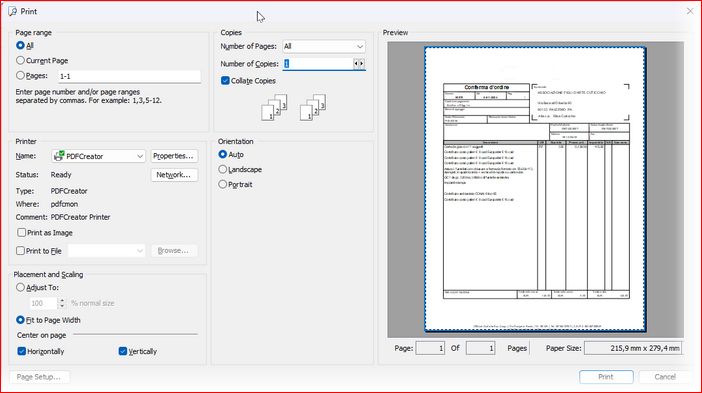Select the Adjust To scaling option
702x393 pixels.
click(20, 287)
